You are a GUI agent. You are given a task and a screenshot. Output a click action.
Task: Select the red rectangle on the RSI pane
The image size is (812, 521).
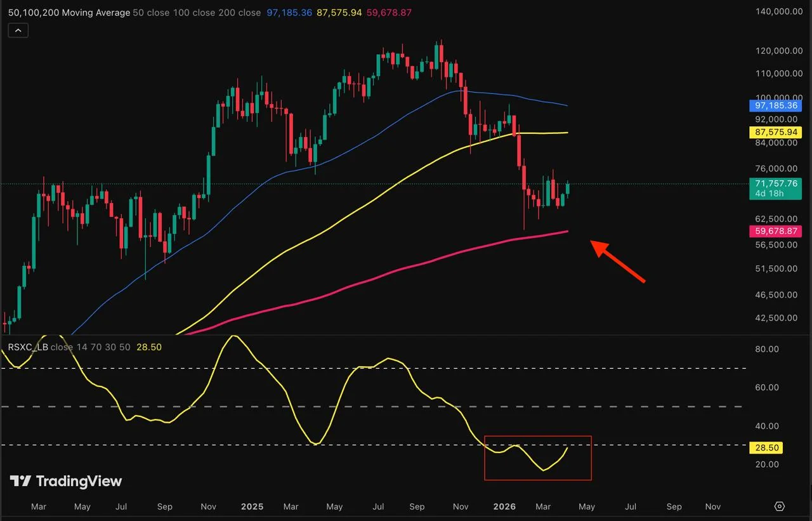538,437
